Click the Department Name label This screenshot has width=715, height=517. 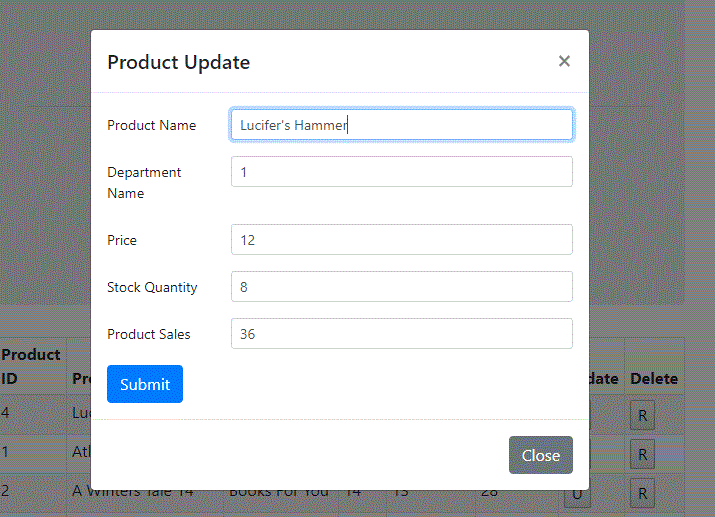[x=144, y=183]
